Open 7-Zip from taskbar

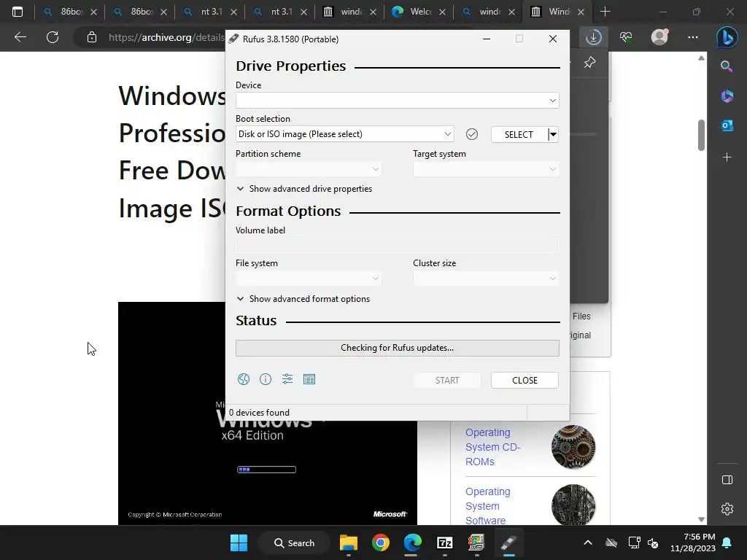point(444,542)
